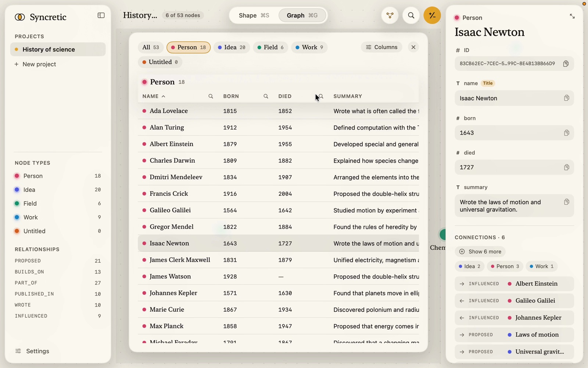The width and height of the screenshot is (588, 368).
Task: Click the Syncretic logo icon
Action: click(20, 17)
